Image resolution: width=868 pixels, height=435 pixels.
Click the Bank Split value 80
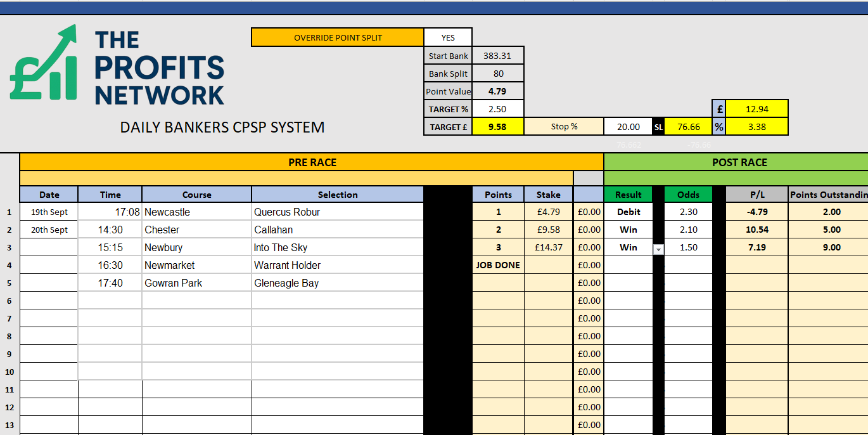coord(498,74)
